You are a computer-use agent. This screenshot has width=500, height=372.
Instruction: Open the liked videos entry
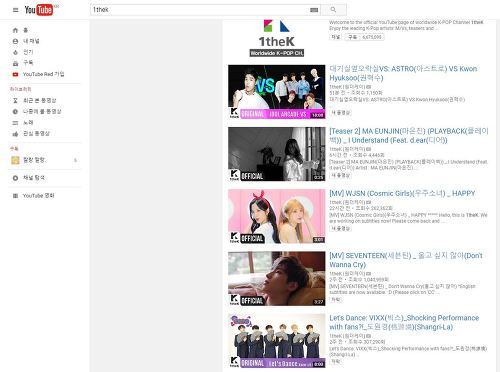tap(36, 133)
